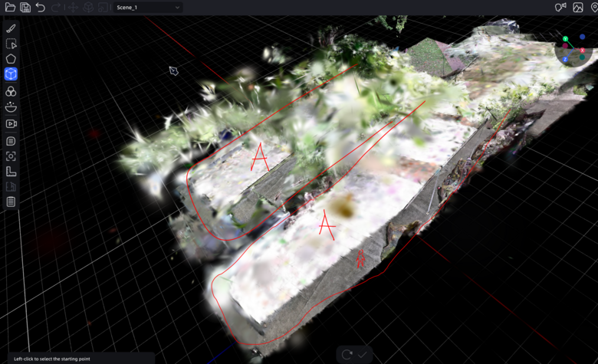
Task: Snap view to the green Y axis
Action: 566,39
